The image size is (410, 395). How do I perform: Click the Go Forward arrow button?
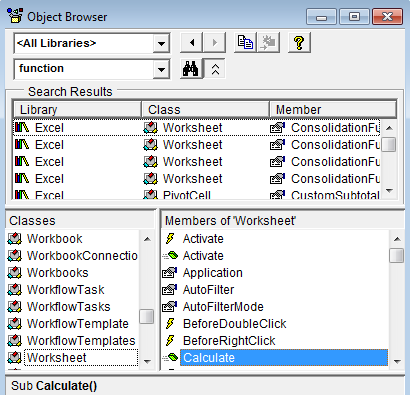point(214,43)
